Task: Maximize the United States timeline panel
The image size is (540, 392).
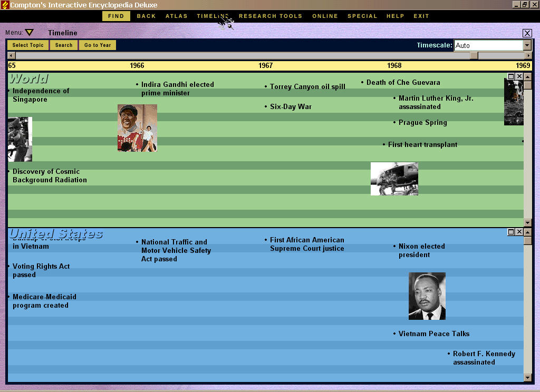Action: coord(511,232)
